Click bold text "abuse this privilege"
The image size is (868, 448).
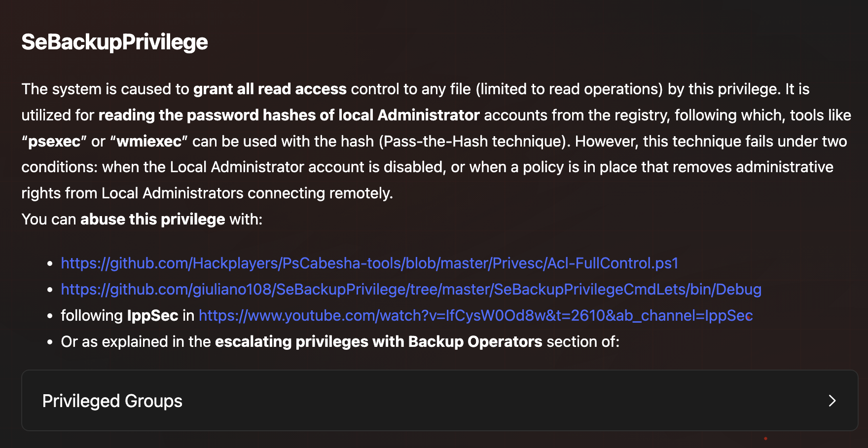152,220
